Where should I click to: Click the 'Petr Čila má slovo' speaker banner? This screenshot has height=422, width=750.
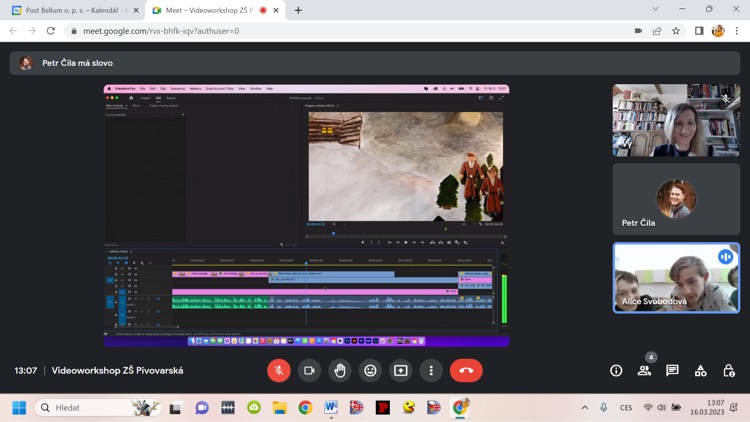(375, 63)
